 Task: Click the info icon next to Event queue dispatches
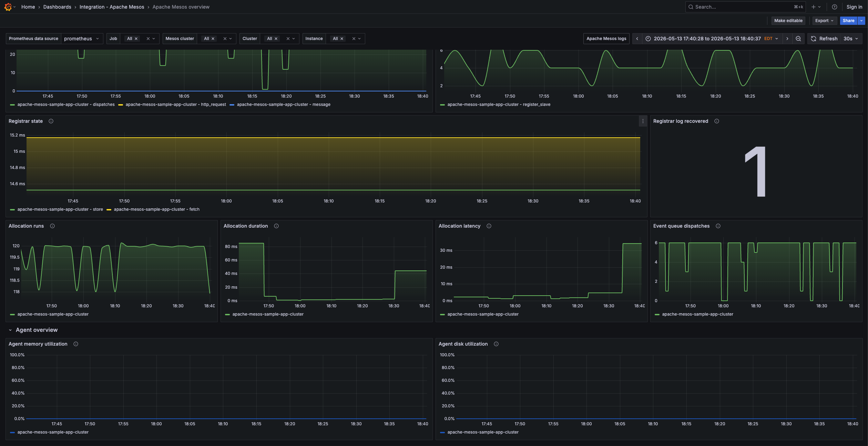[718, 226]
